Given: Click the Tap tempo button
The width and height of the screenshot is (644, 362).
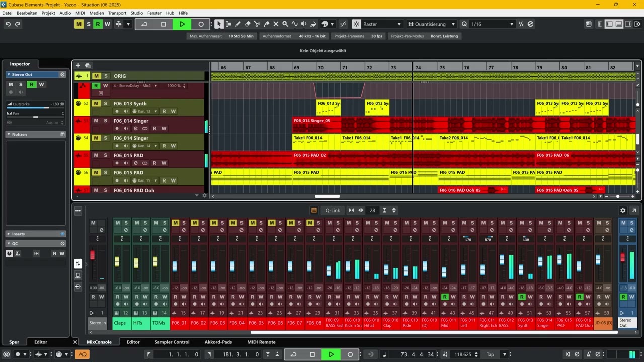Looking at the screenshot, I should click(x=490, y=354).
